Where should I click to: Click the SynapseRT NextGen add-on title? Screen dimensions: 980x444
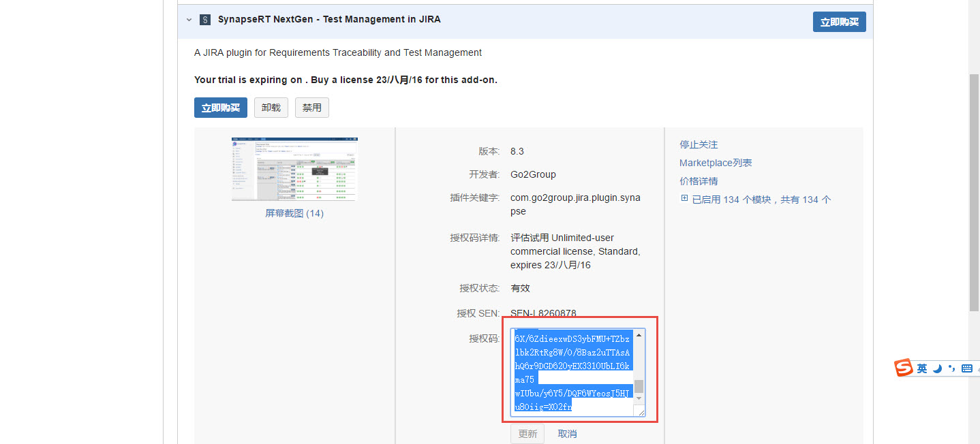pos(329,20)
